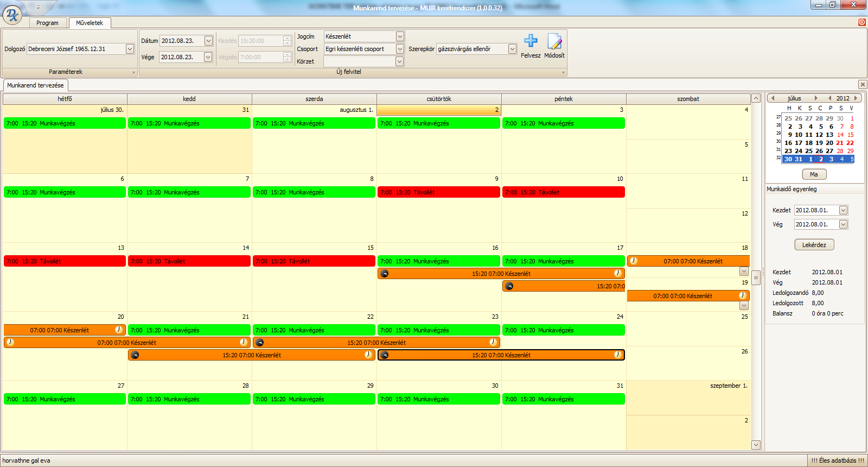Select Monday July 30 Munkavégzés entry
This screenshot has height=467, width=868.
pos(65,123)
